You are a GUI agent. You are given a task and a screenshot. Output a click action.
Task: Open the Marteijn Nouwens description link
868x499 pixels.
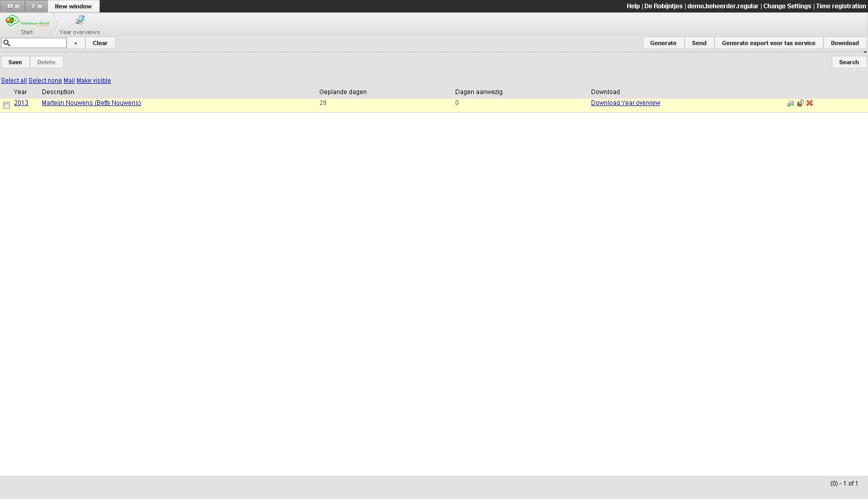pyautogui.click(x=91, y=103)
